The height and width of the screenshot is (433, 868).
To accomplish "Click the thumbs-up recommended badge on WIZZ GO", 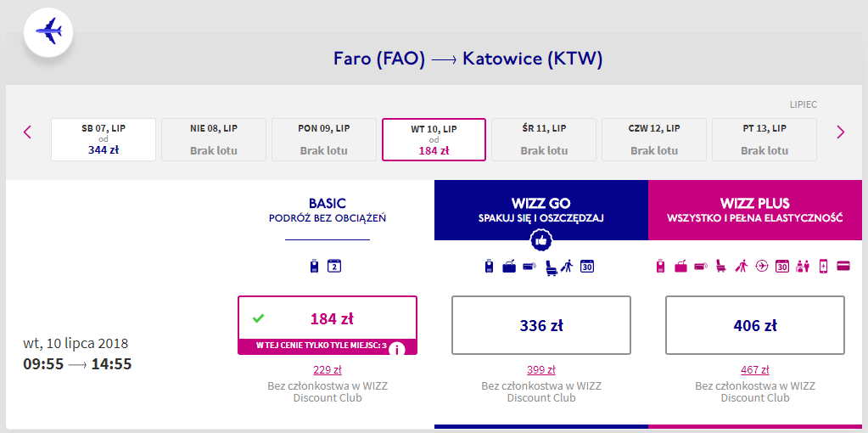I will coord(540,240).
